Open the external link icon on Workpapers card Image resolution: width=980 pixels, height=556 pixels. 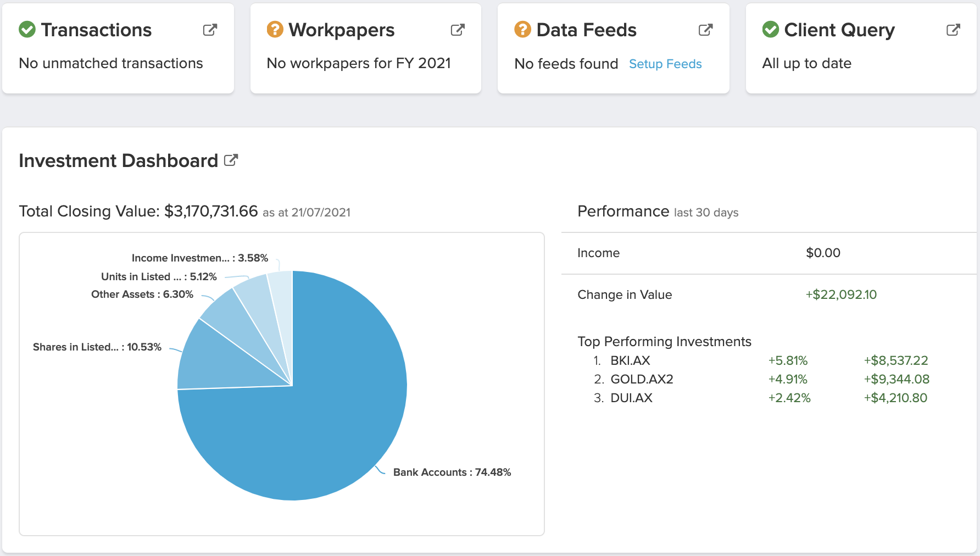pos(457,30)
